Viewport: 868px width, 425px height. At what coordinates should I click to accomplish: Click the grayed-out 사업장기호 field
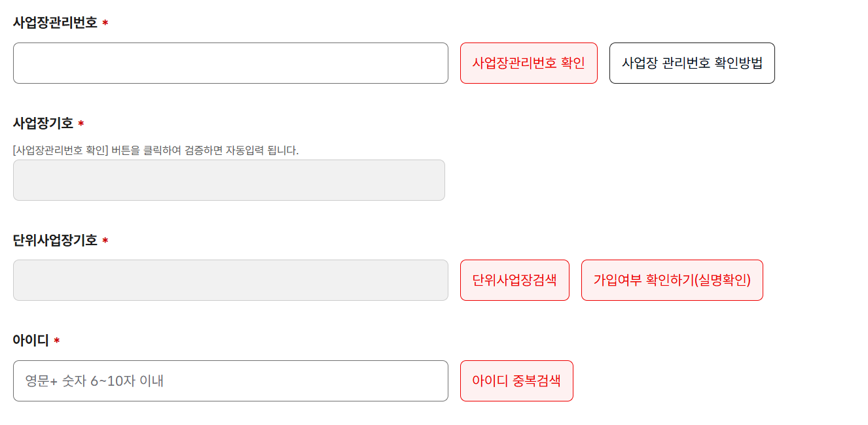pos(229,180)
